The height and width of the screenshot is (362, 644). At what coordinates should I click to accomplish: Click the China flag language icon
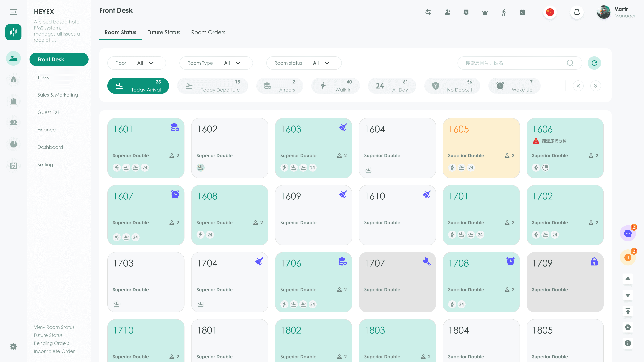(550, 12)
